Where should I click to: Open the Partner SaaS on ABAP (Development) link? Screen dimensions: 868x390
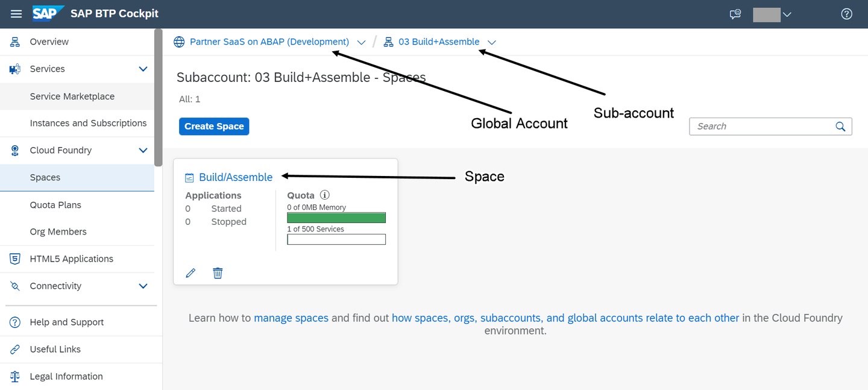click(x=269, y=42)
